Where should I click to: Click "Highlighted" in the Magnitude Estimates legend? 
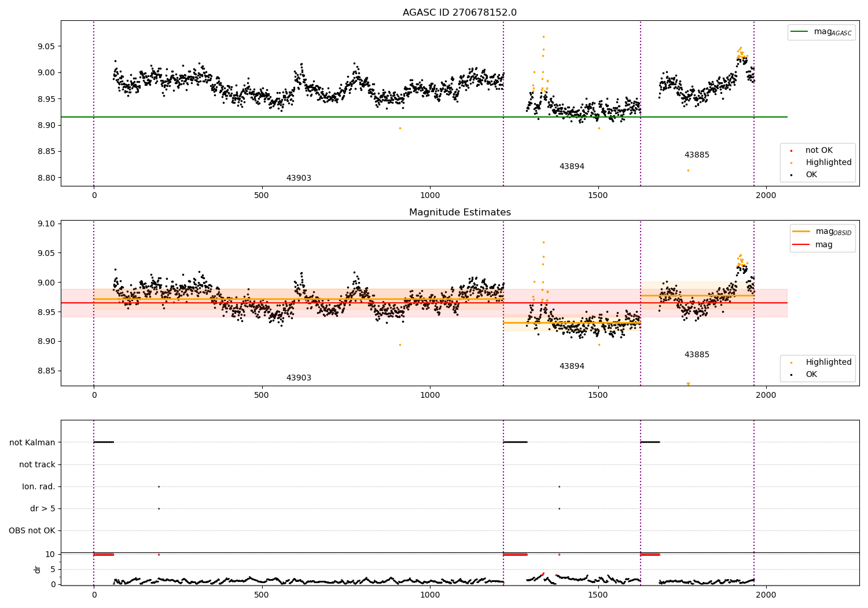click(x=828, y=362)
